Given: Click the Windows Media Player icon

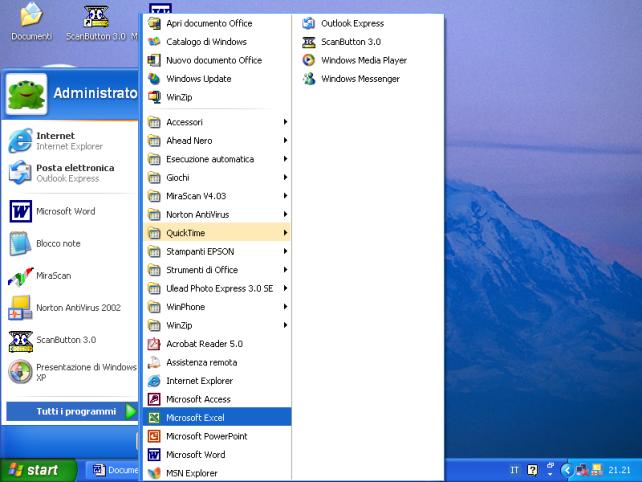Looking at the screenshot, I should point(309,60).
